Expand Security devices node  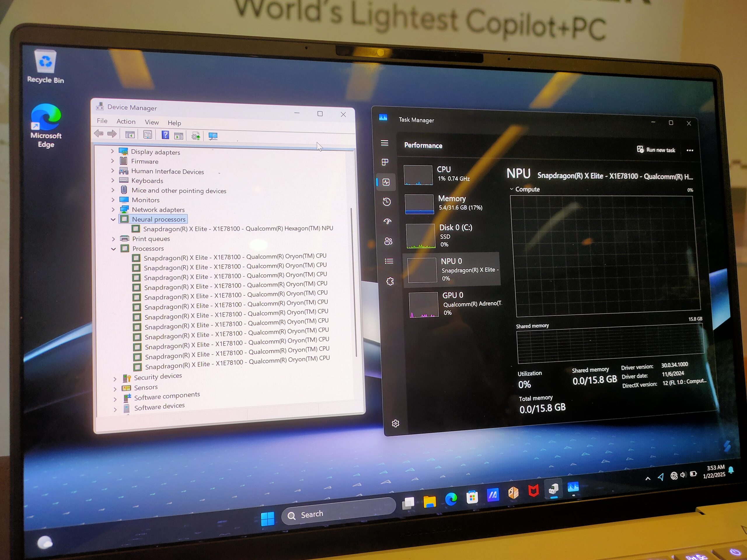(115, 379)
